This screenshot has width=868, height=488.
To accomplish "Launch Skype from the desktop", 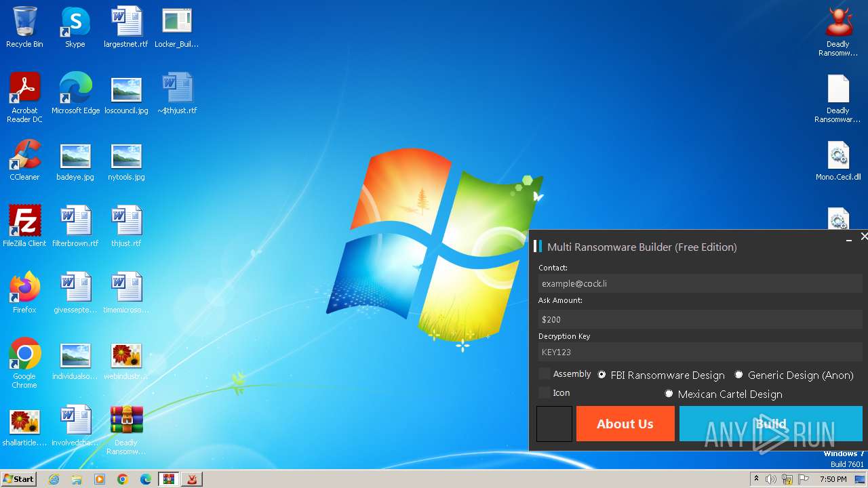I will coord(75,28).
